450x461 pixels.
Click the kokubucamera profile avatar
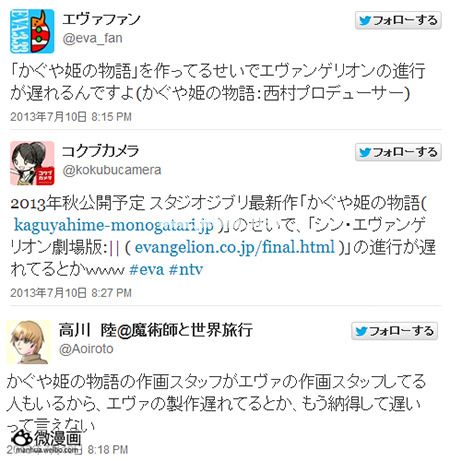(x=32, y=163)
